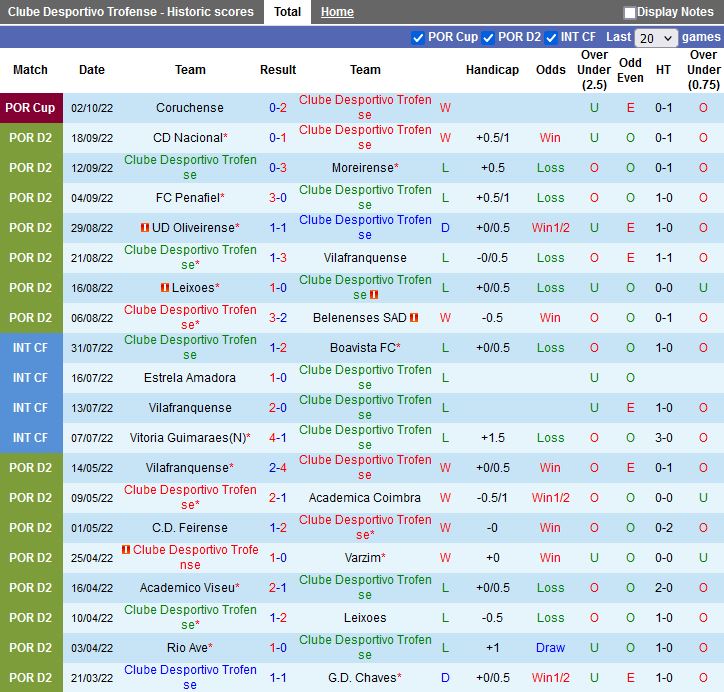
Task: Open Rio Ave team link
Action: tap(187, 648)
